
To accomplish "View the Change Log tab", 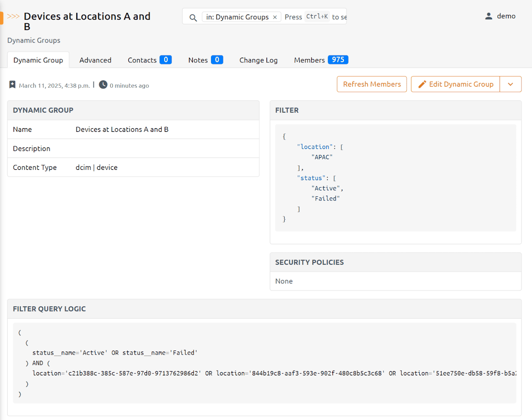I will coord(258,60).
